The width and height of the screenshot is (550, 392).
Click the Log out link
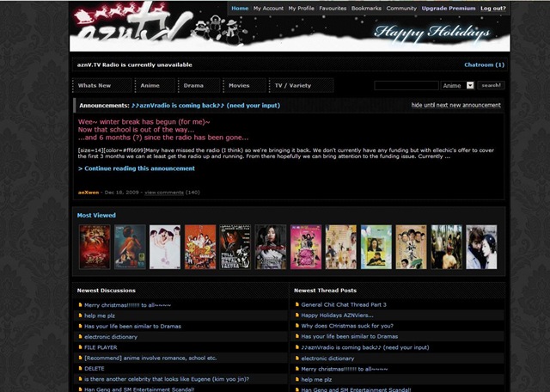point(493,9)
